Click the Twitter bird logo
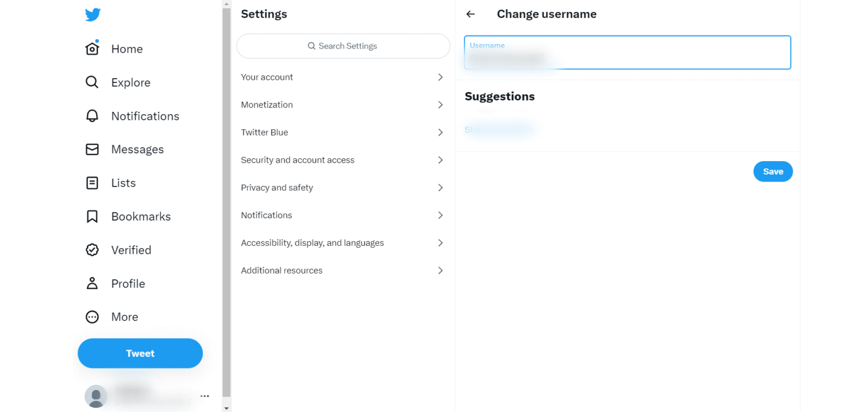The height and width of the screenshot is (412, 868). point(92,15)
